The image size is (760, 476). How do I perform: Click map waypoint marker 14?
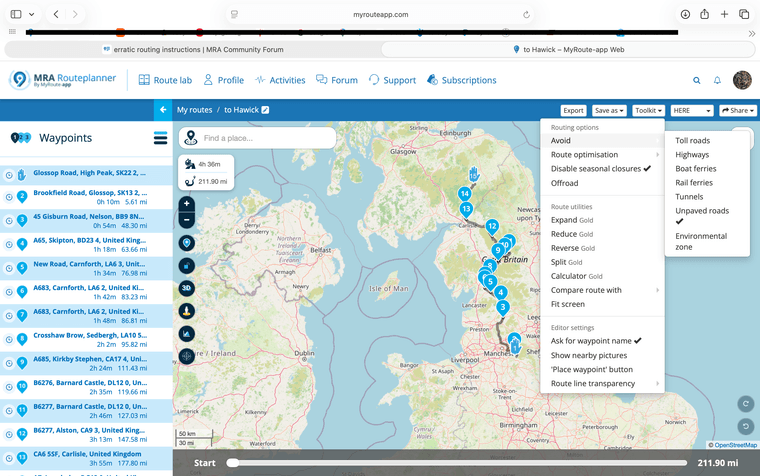point(464,194)
